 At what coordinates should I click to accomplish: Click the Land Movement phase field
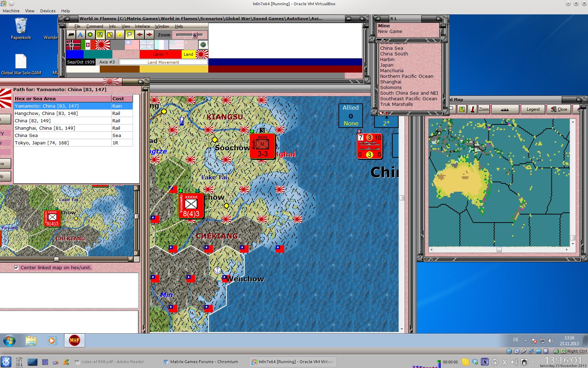click(x=163, y=62)
